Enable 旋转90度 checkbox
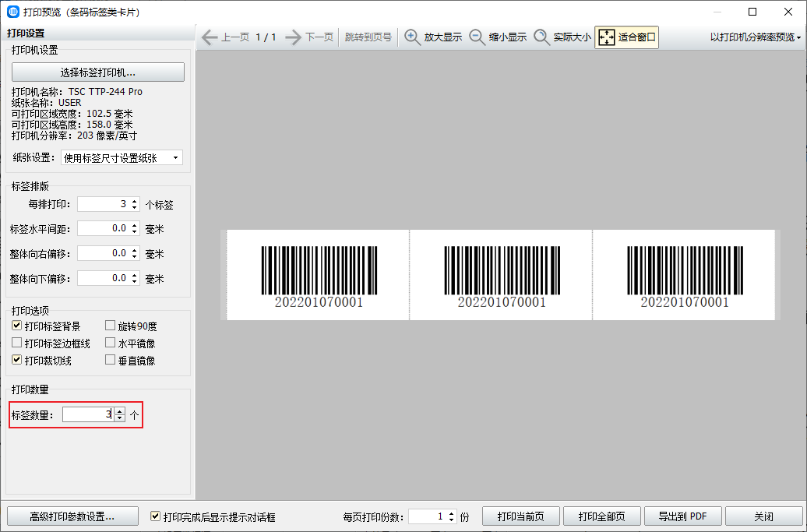This screenshot has height=532, width=807. pyautogui.click(x=110, y=326)
